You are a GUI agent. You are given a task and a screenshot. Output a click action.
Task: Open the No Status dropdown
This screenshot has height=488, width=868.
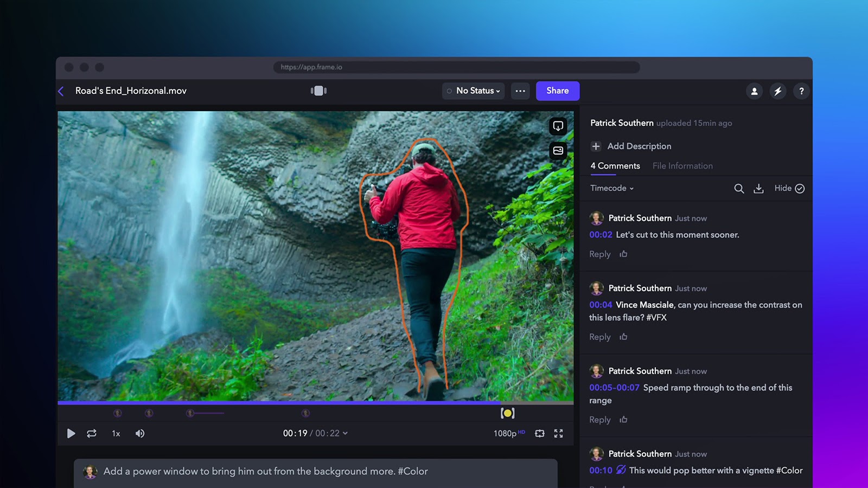(x=473, y=91)
